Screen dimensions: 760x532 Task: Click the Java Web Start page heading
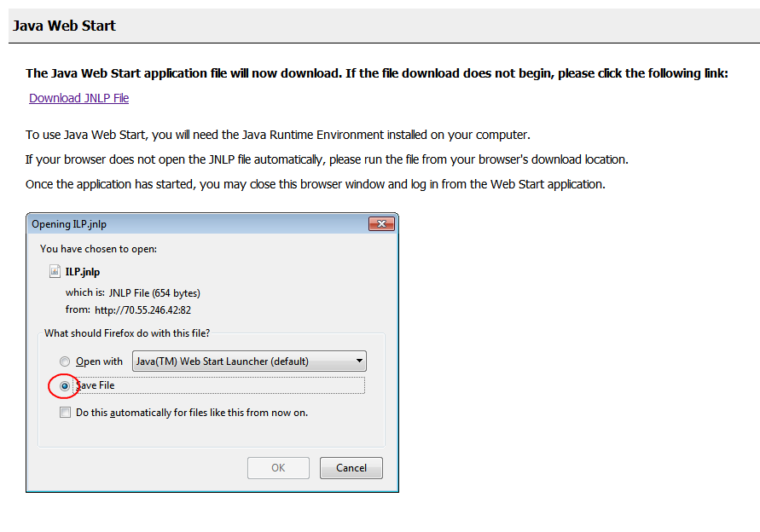pos(65,26)
